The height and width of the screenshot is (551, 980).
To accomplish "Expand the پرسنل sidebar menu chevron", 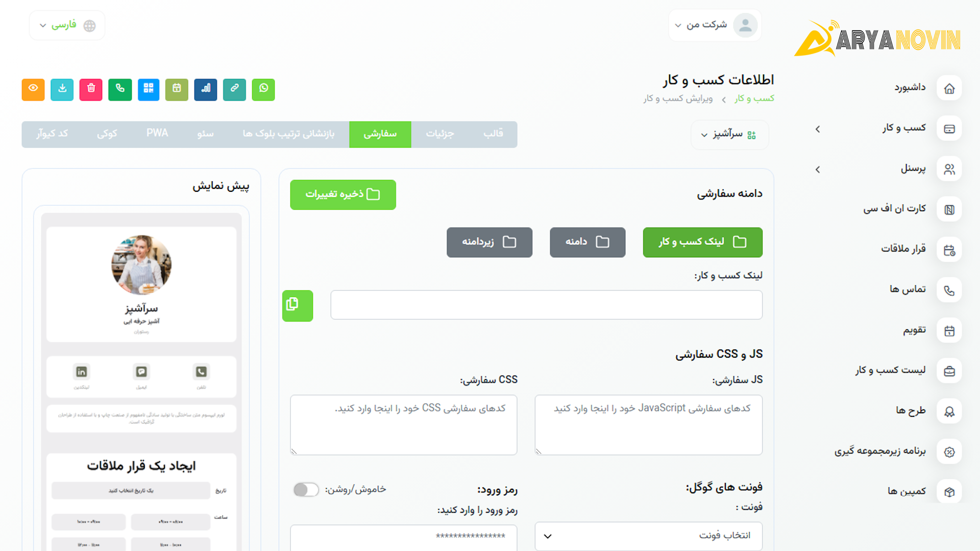I will pyautogui.click(x=818, y=169).
